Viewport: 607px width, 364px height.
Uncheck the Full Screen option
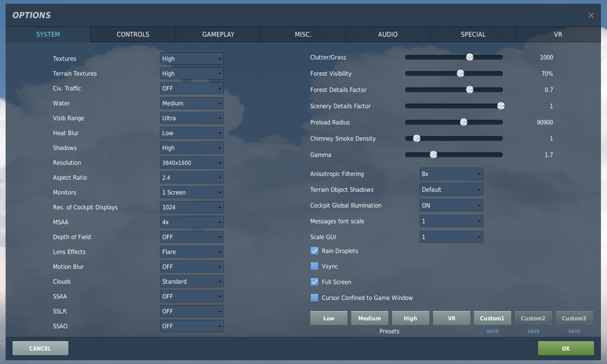click(x=314, y=281)
